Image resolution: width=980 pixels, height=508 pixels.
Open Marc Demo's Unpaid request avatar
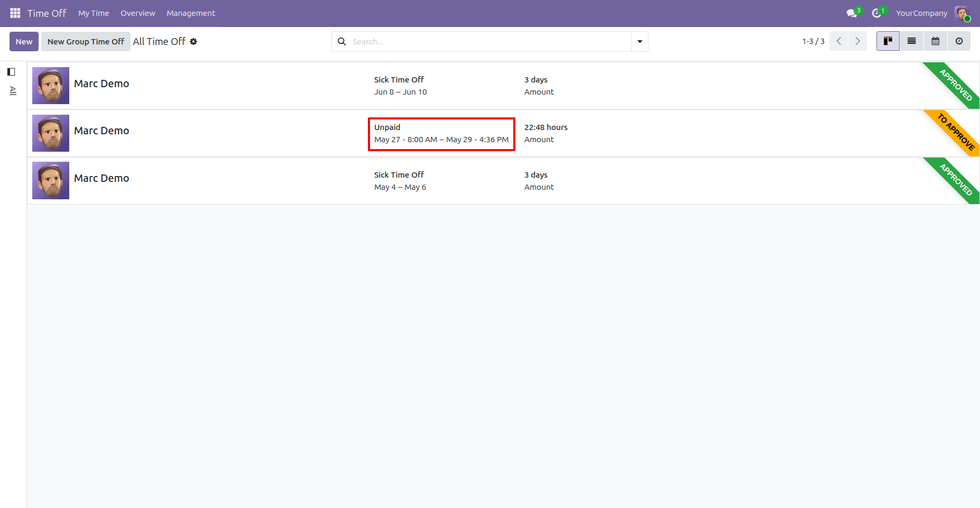pyautogui.click(x=51, y=133)
